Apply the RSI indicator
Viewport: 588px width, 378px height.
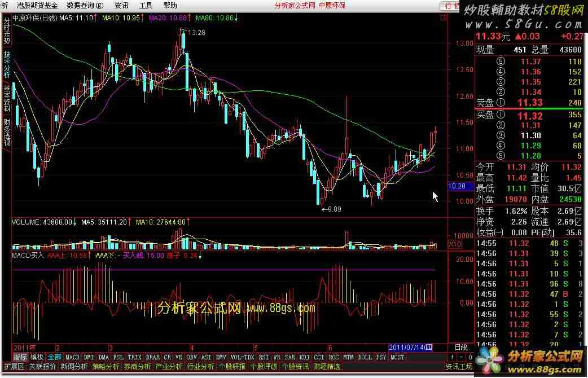pyautogui.click(x=264, y=357)
